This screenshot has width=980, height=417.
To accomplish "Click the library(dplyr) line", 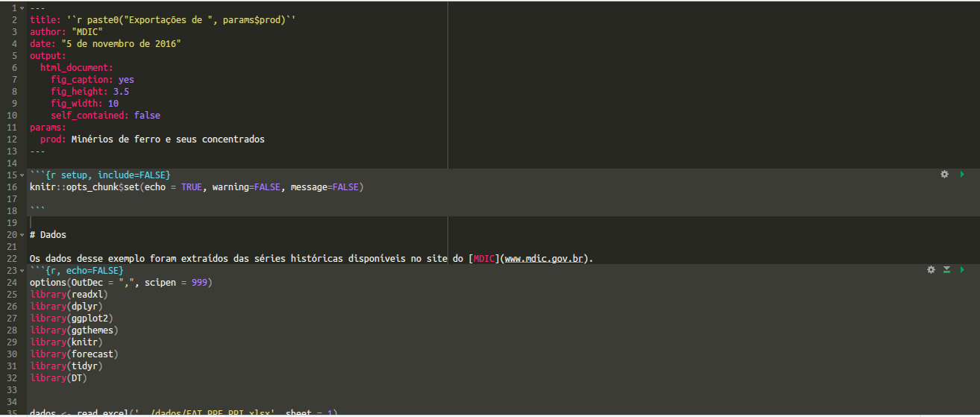I will coord(66,306).
